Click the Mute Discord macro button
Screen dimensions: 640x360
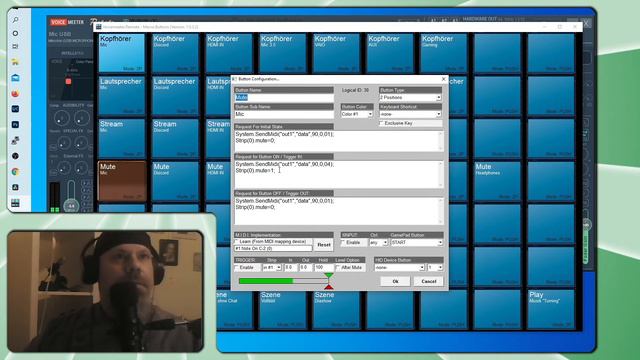coord(175,181)
